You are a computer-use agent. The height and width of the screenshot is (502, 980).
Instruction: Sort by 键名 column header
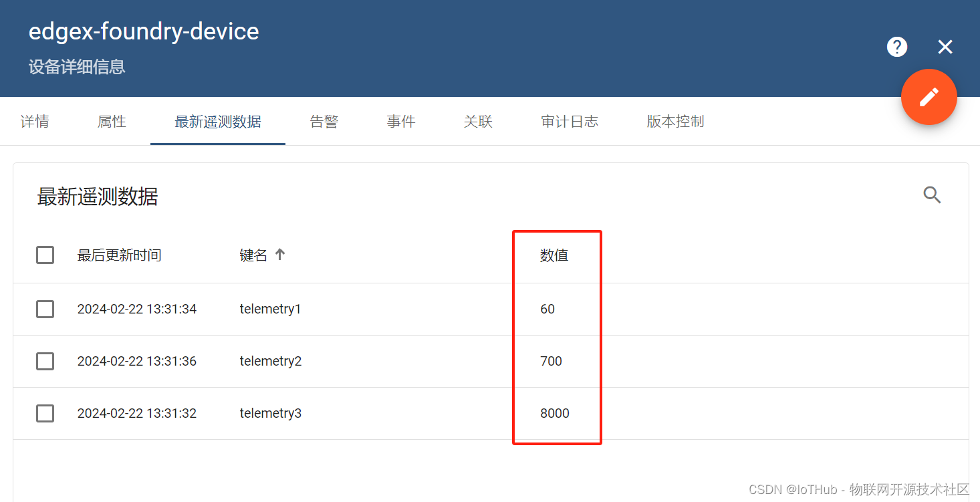253,255
